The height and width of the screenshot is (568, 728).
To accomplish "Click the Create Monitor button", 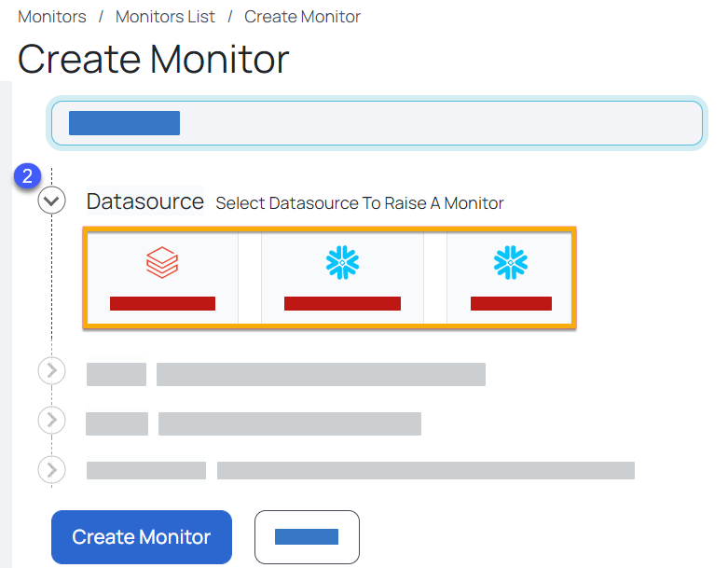I will (142, 537).
